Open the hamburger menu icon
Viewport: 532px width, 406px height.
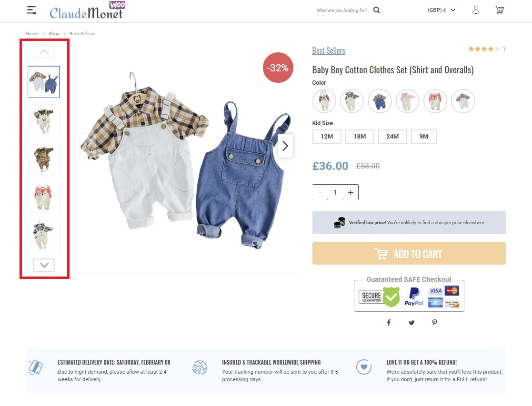pos(31,10)
